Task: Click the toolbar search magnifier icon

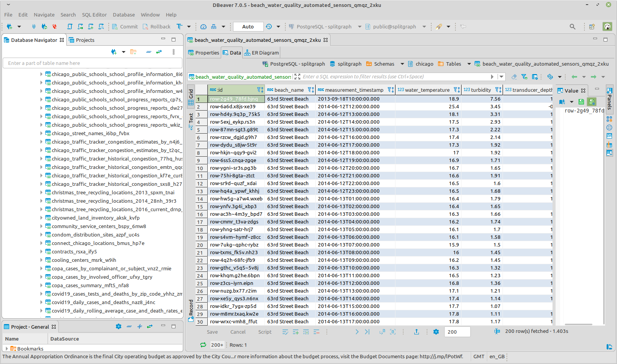Action: tap(572, 26)
